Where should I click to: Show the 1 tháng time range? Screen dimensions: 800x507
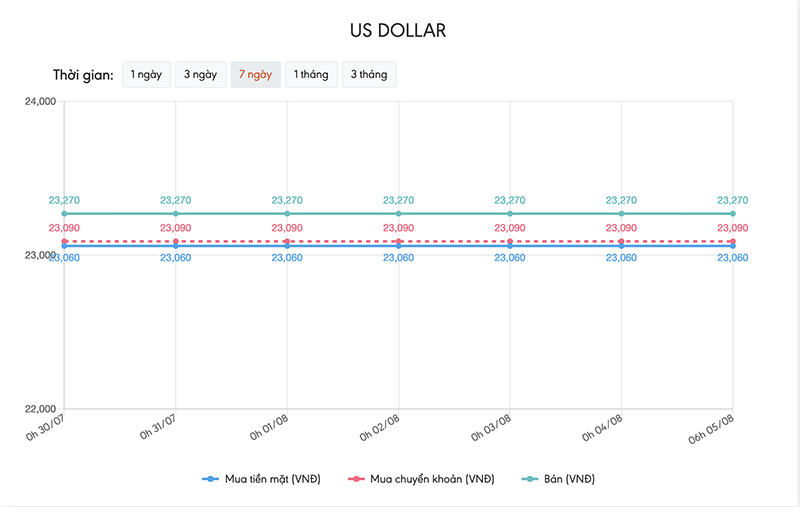(310, 75)
